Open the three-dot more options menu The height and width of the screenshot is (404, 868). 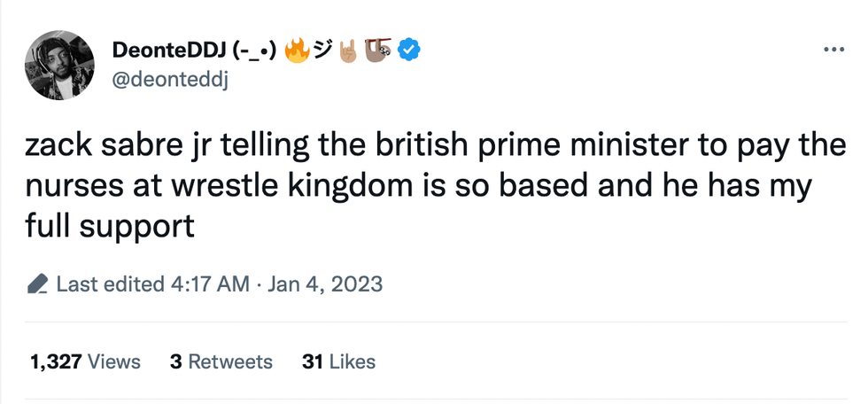tap(833, 50)
